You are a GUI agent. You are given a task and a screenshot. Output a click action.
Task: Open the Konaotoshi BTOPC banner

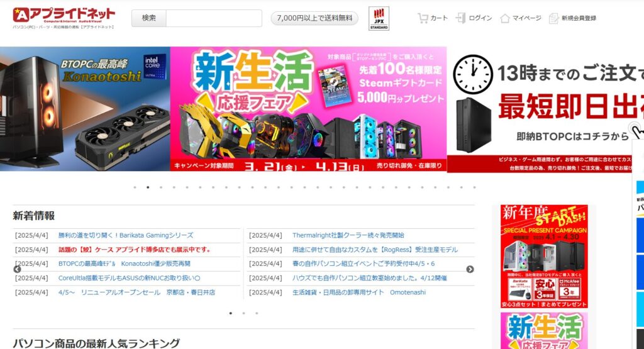click(85, 109)
